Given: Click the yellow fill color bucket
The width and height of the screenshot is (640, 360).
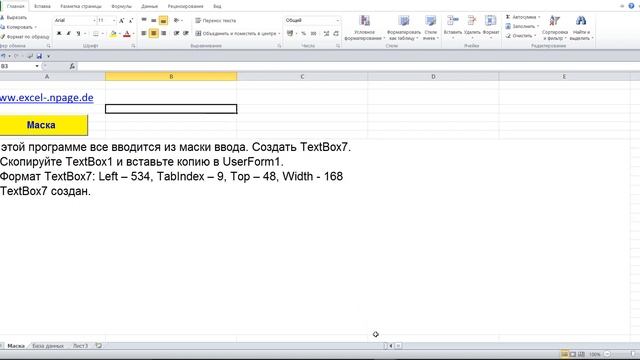Looking at the screenshot, I should [x=113, y=33].
